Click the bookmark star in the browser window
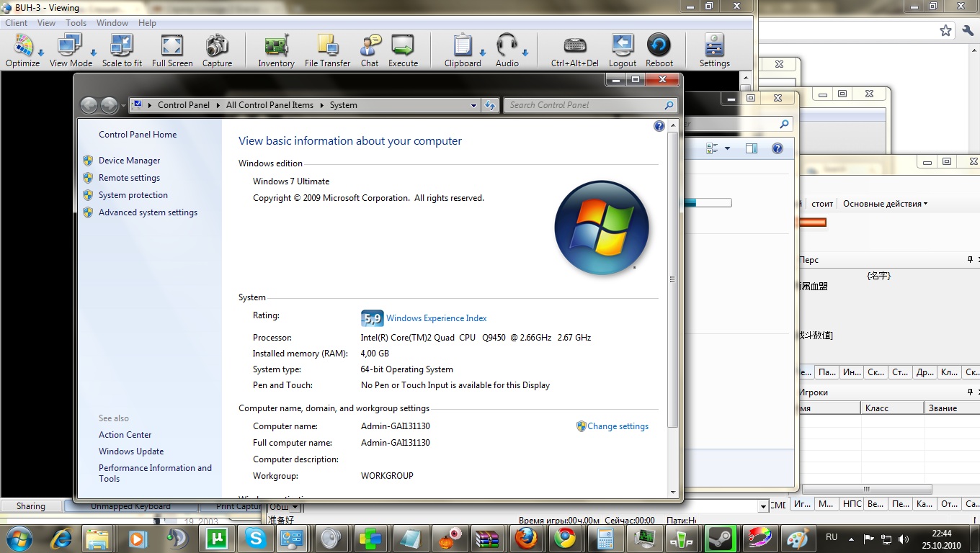The width and height of the screenshot is (980, 553). point(945,30)
